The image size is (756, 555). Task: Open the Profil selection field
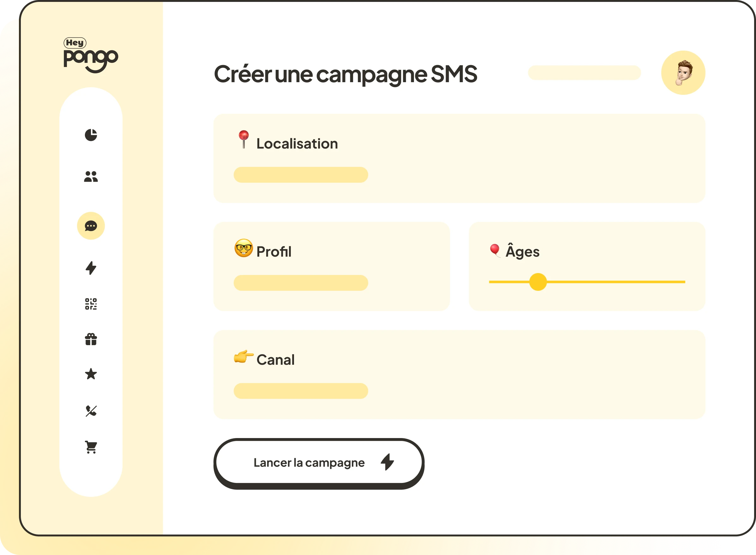[301, 283]
